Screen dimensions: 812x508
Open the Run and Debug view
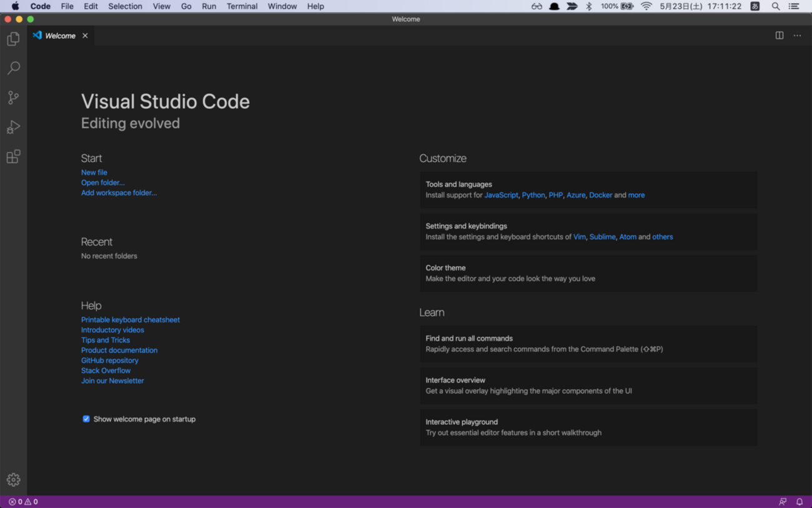pyautogui.click(x=13, y=127)
